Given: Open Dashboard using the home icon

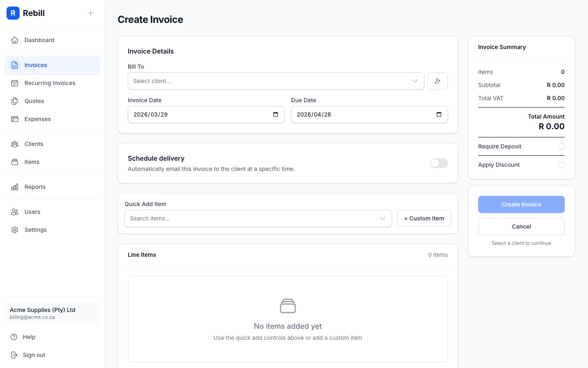Looking at the screenshot, I should click(x=15, y=40).
